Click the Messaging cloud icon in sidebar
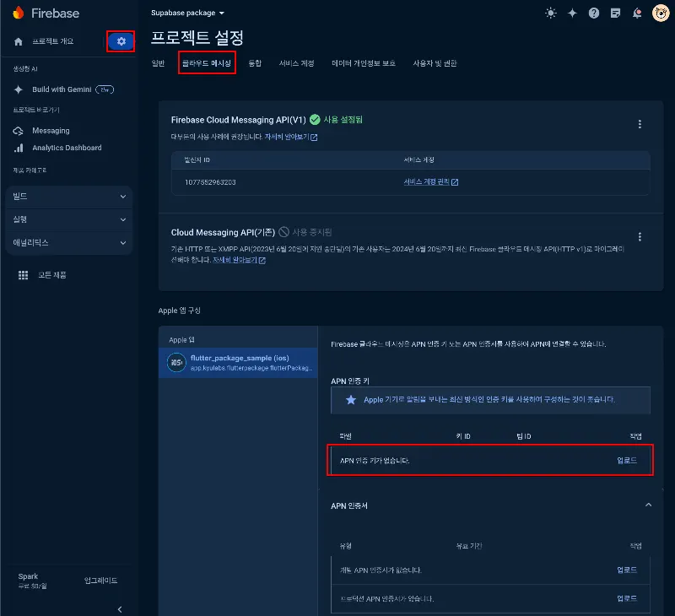 click(18, 131)
